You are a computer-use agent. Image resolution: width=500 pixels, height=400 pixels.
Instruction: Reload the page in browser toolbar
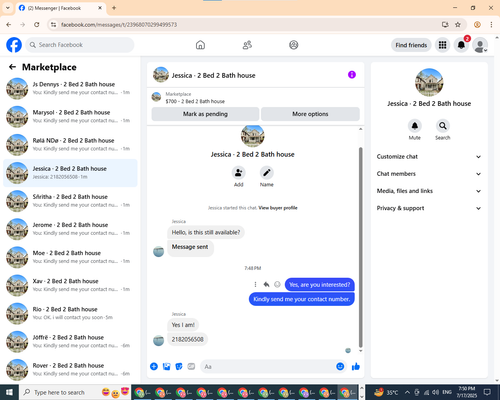37,25
